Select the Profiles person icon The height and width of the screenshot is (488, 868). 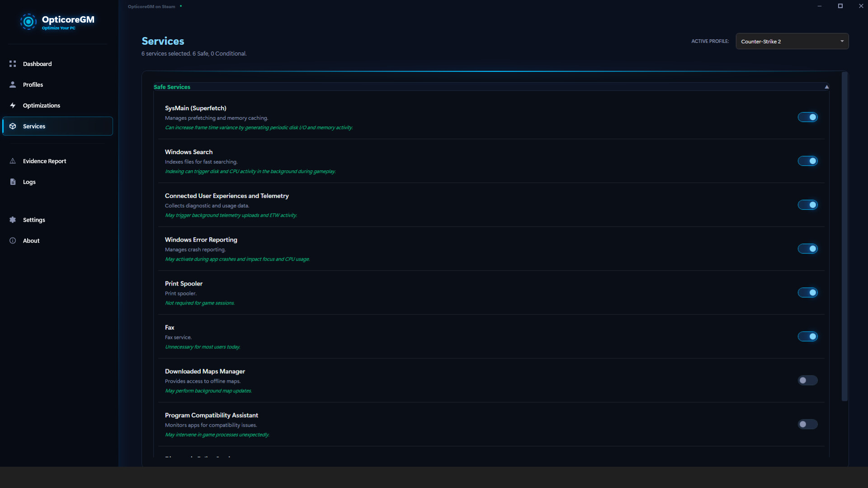click(13, 84)
